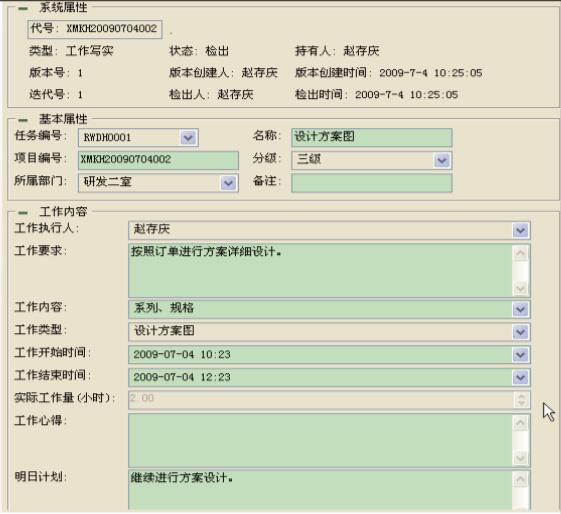Click the 迭代号 label
Image resolution: width=561 pixels, height=514 pixels.
coord(49,94)
